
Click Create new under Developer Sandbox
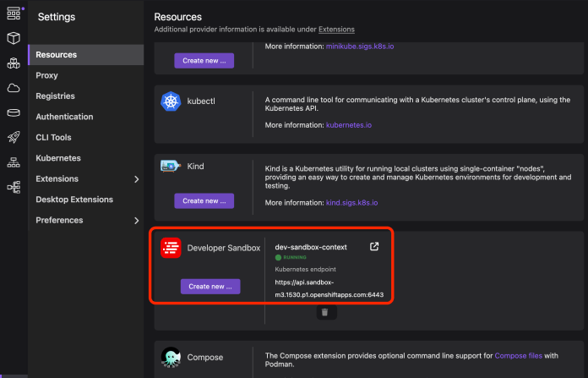point(210,287)
